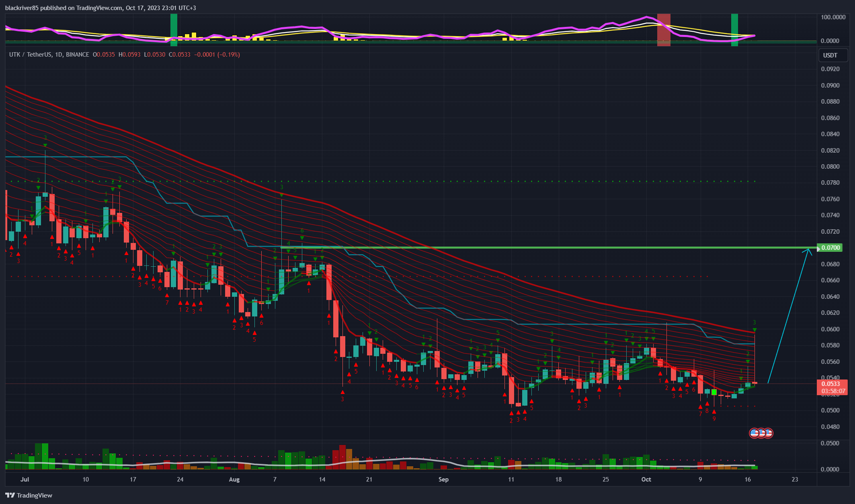Screen dimensions: 855x504
Task: Click the change value −0.0001 (−0.19%)
Action: [217, 55]
